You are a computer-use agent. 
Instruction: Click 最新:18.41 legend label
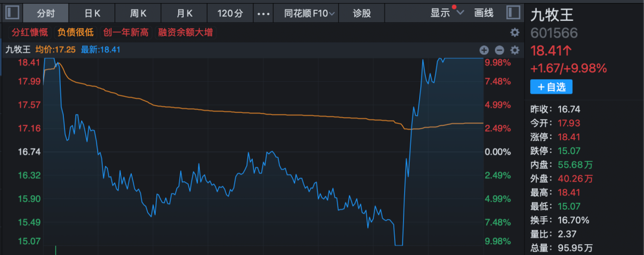pos(101,50)
